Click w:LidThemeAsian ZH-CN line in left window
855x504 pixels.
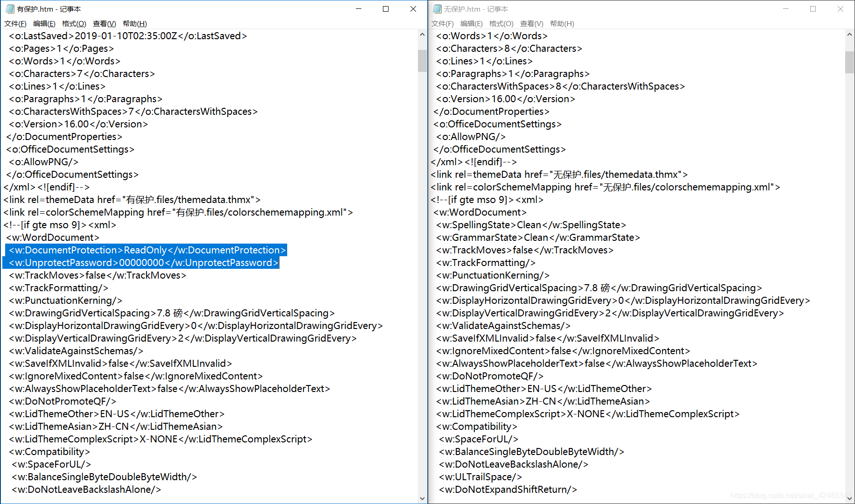coord(115,427)
